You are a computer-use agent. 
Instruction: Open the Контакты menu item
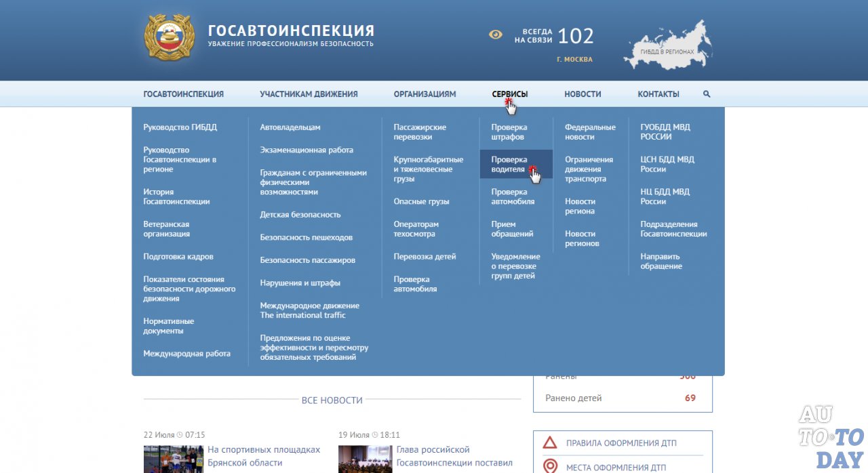[x=658, y=94]
